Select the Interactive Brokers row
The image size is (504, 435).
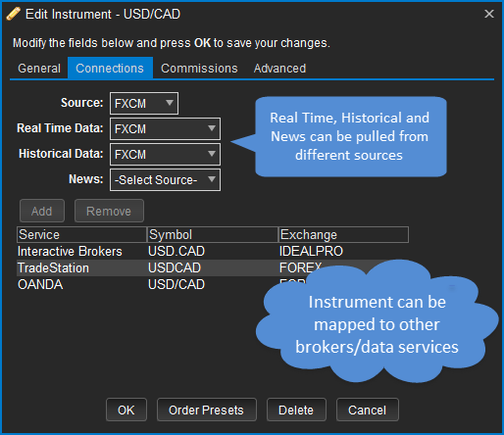tap(213, 251)
